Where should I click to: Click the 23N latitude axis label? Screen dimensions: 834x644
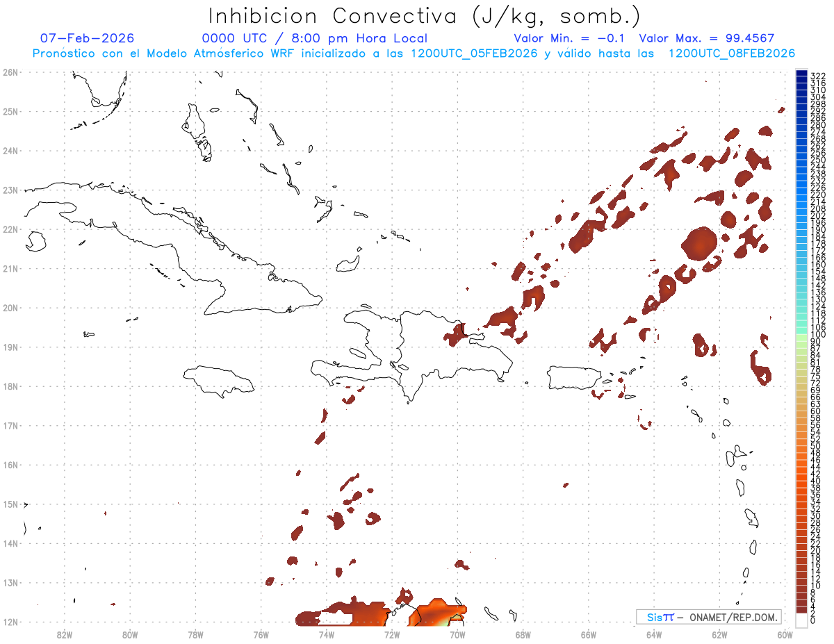[10, 190]
